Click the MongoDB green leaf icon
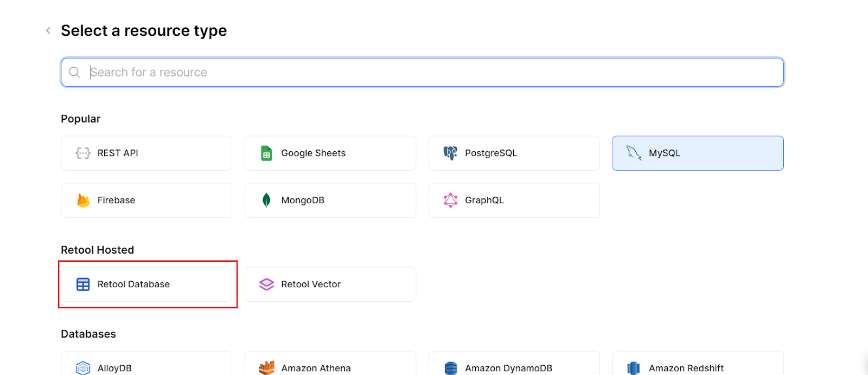Screen dimensions: 868x375 tap(266, 201)
